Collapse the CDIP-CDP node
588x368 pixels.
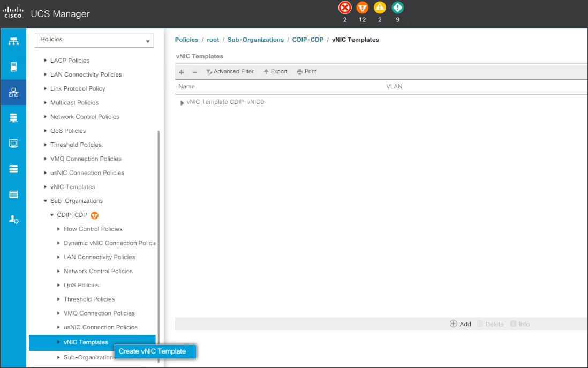(52, 215)
